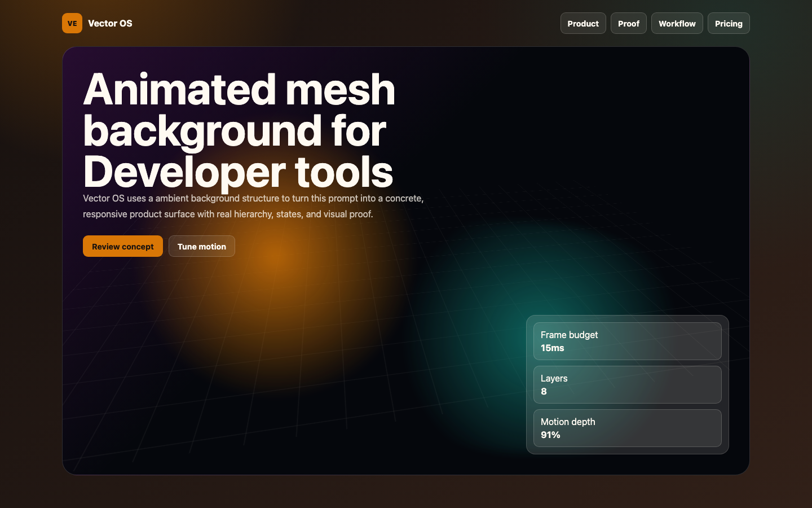The width and height of the screenshot is (812, 508).
Task: Select the Frame budget 15ms card
Action: (x=628, y=341)
